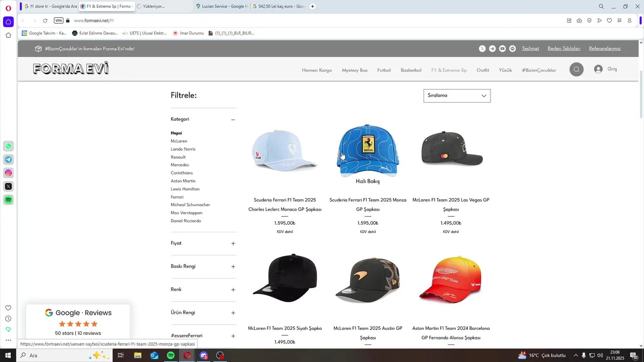Open Telegram in Opera sidebar
The image size is (644, 362).
tap(9, 160)
